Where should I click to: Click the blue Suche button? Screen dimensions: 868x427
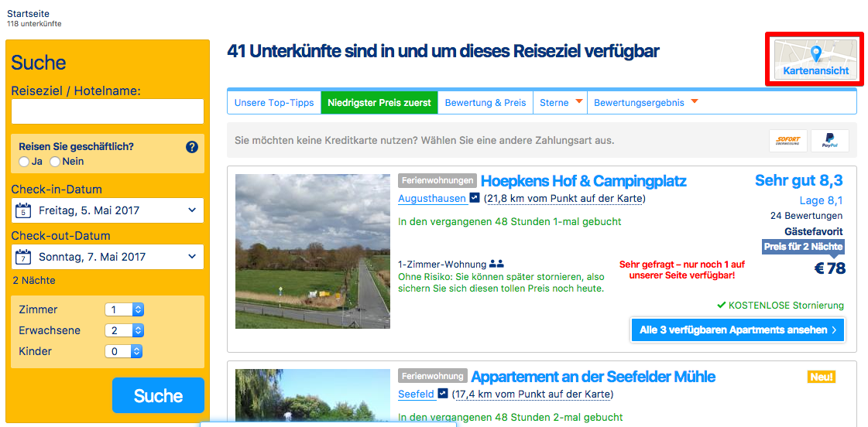click(158, 395)
